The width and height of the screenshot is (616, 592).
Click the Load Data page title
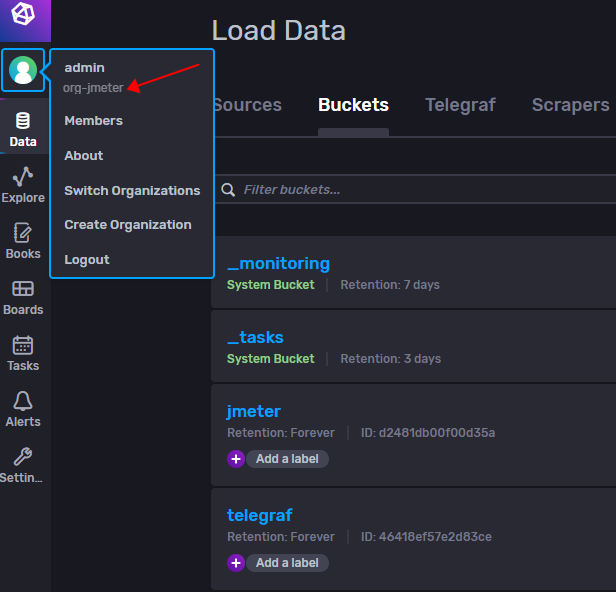click(x=279, y=30)
